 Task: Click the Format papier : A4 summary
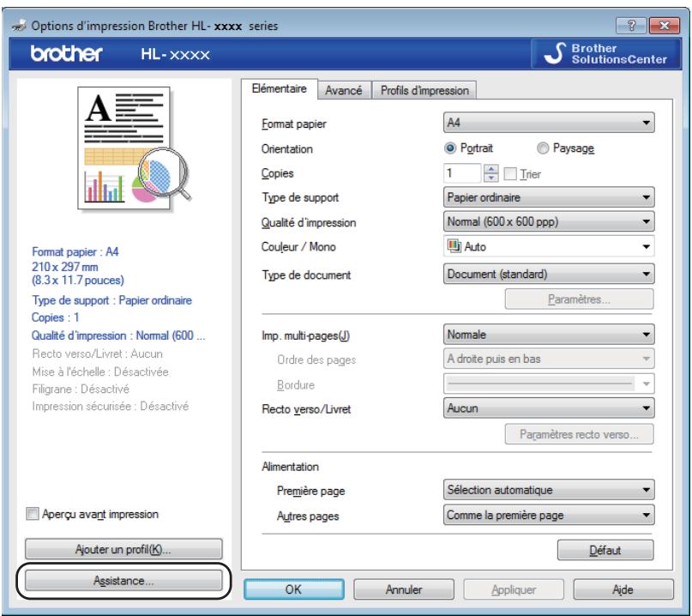tap(75, 251)
